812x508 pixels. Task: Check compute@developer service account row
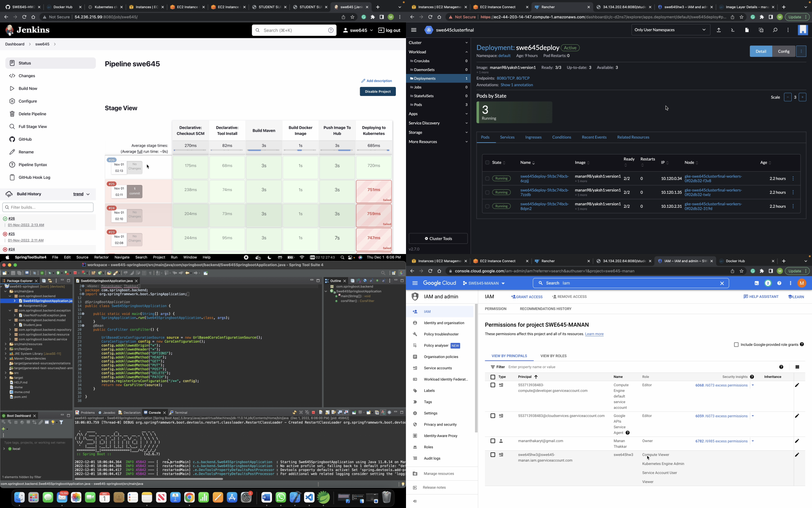pos(493,385)
